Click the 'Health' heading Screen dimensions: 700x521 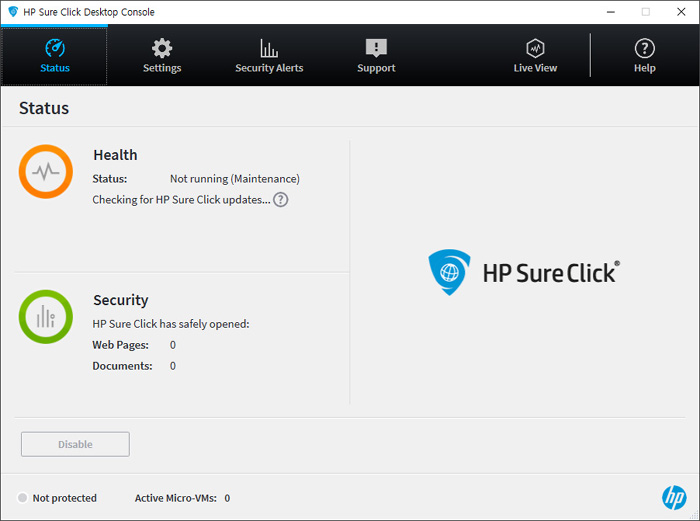(115, 155)
